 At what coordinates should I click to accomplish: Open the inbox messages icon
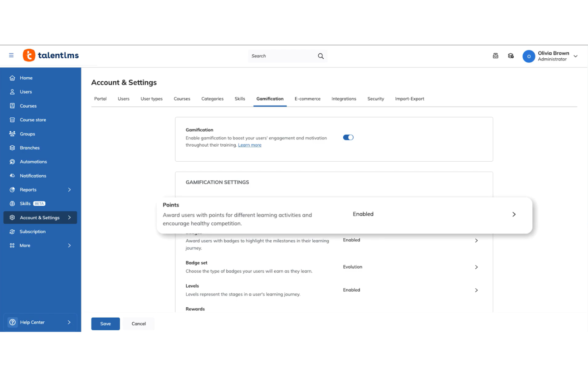tap(495, 56)
